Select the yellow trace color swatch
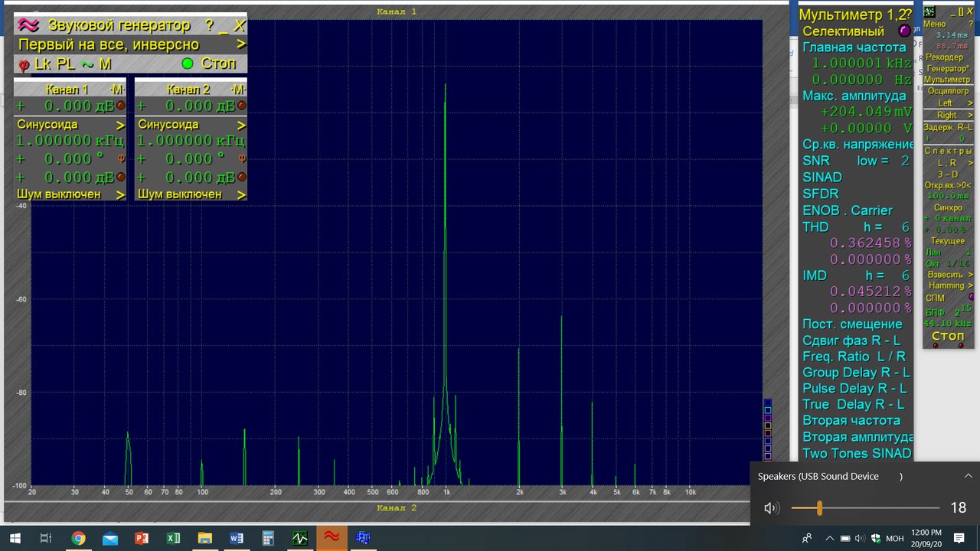The image size is (980, 551). click(x=768, y=425)
